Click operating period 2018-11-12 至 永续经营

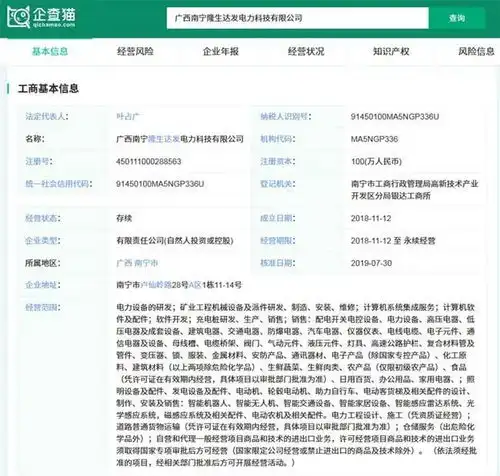[x=393, y=241]
